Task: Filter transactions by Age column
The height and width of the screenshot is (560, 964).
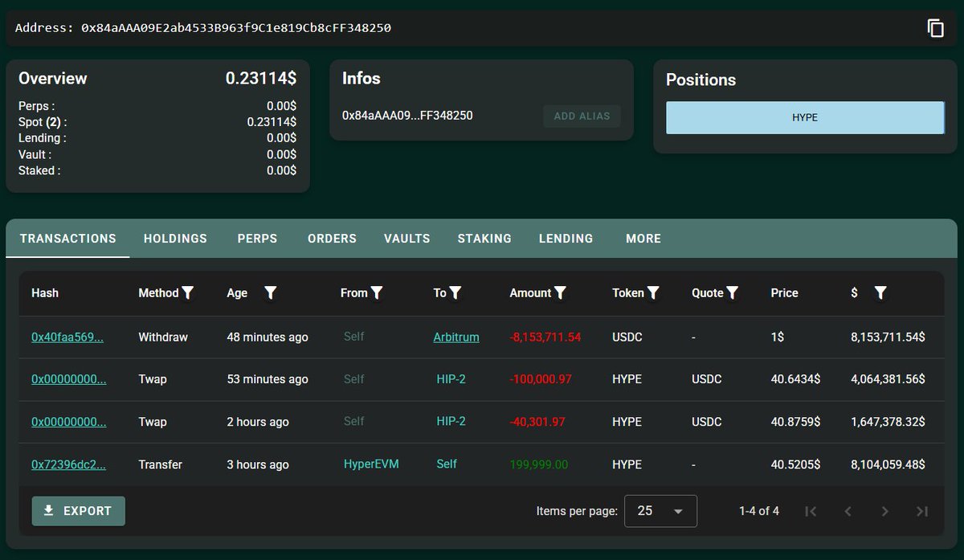Action: [x=271, y=293]
